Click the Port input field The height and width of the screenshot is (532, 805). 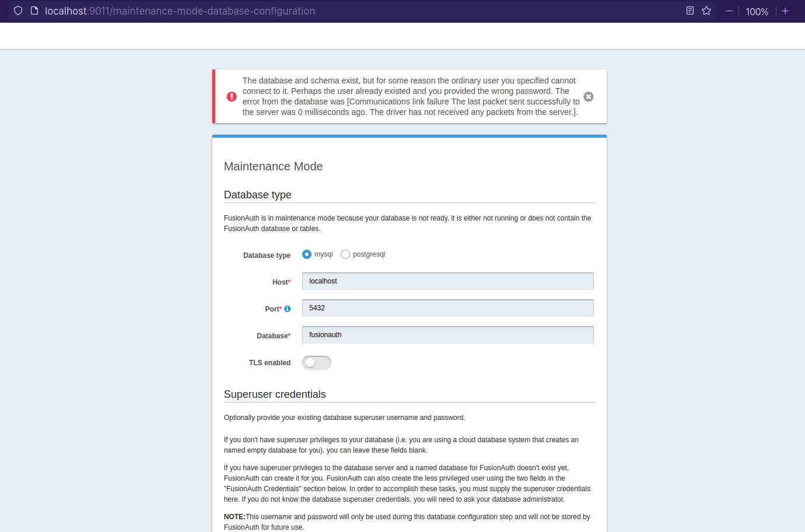click(448, 308)
